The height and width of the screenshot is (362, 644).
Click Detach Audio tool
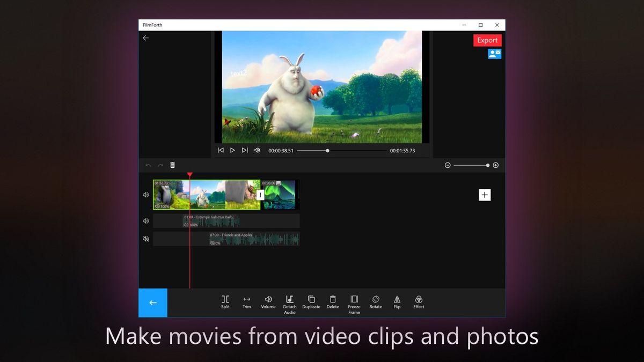(x=290, y=304)
